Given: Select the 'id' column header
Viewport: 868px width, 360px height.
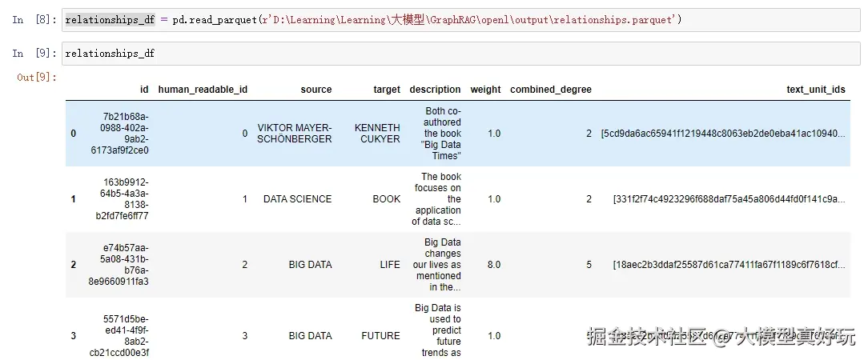Looking at the screenshot, I should click(144, 90).
